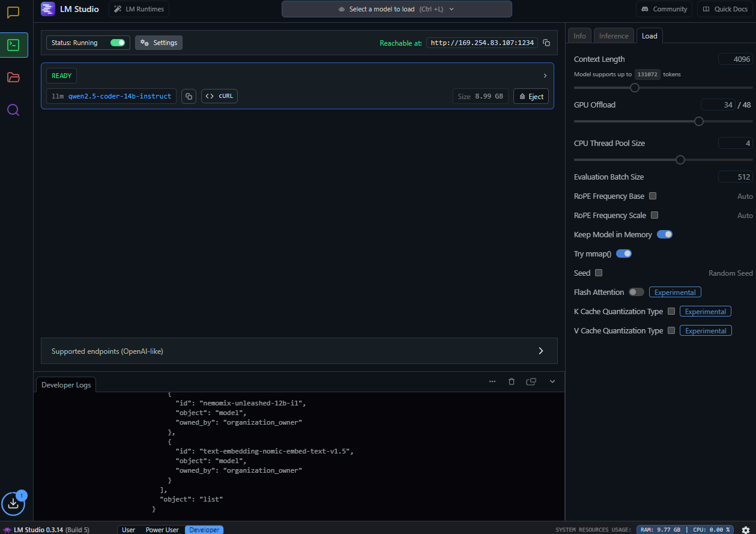Click the RAM and CPU usage indicator

(686, 530)
